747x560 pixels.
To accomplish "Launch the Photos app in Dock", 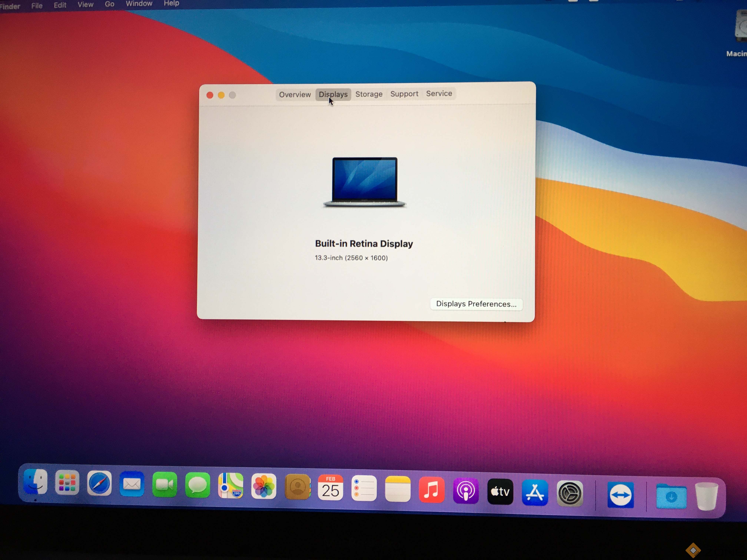I will (x=264, y=486).
